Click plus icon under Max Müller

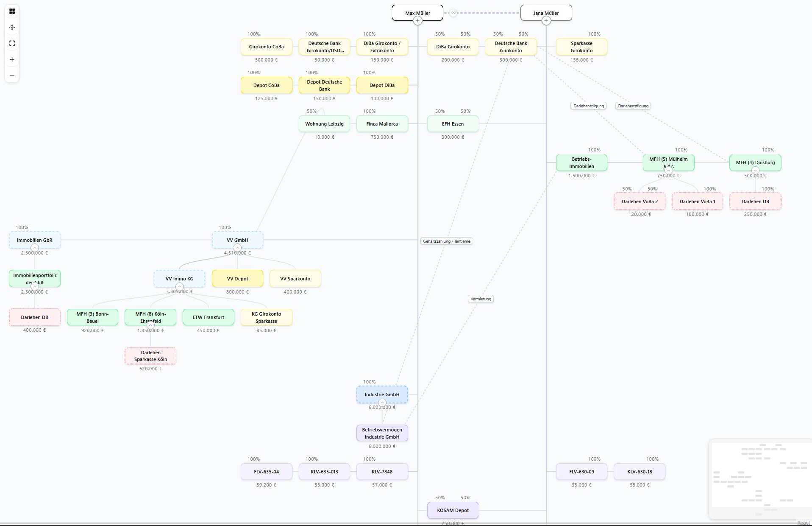[x=417, y=21]
